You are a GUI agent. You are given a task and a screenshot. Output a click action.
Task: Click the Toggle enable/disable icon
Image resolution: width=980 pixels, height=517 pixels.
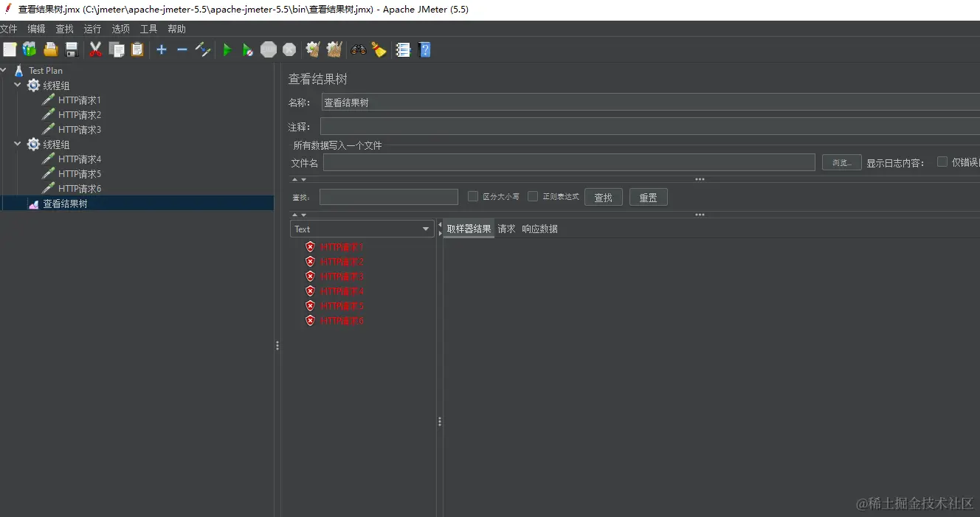203,49
